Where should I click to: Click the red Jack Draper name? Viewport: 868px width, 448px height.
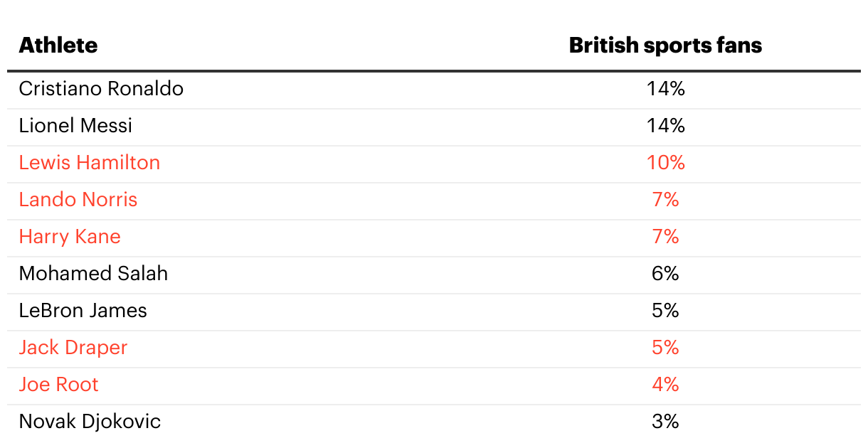(73, 348)
